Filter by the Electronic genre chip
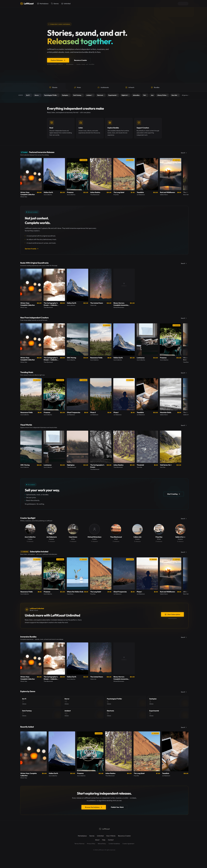207x868 pixels. (101, 95)
